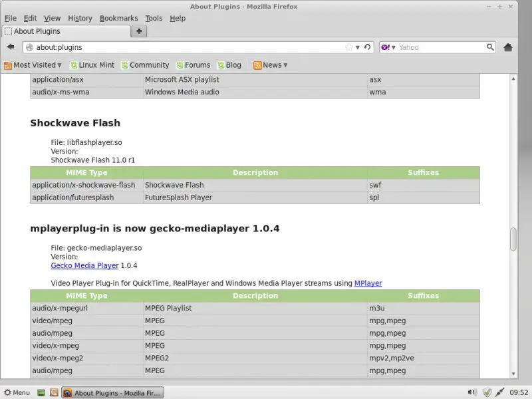Launch the taskbar orange application icon
The height and width of the screenshot is (399, 532).
[x=54, y=392]
